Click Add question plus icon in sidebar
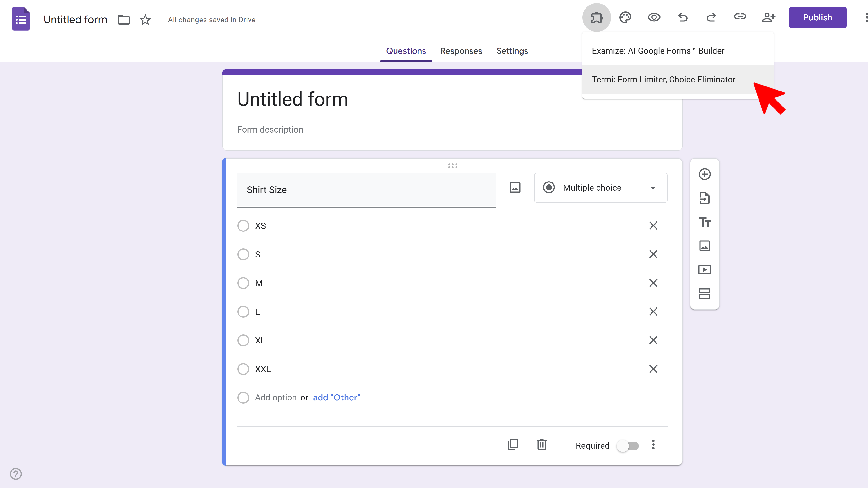 (x=705, y=174)
